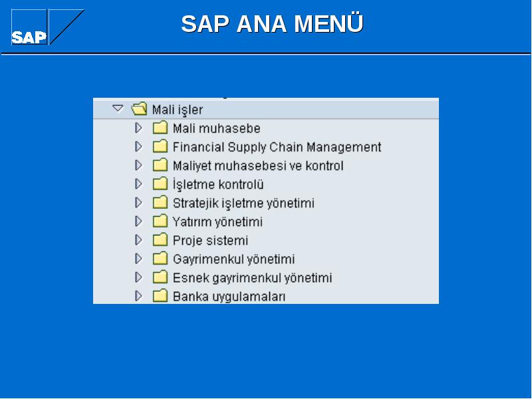Screen dimensions: 532x399
Task: Select the Banka uygulamaları label
Action: 229,297
